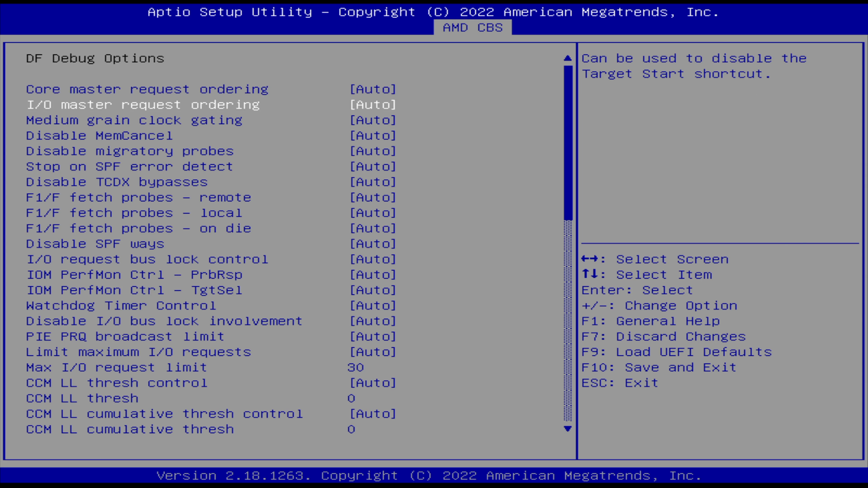Open the Stop on SPF error detect [Auto] value
The height and width of the screenshot is (488, 868).
point(373,167)
